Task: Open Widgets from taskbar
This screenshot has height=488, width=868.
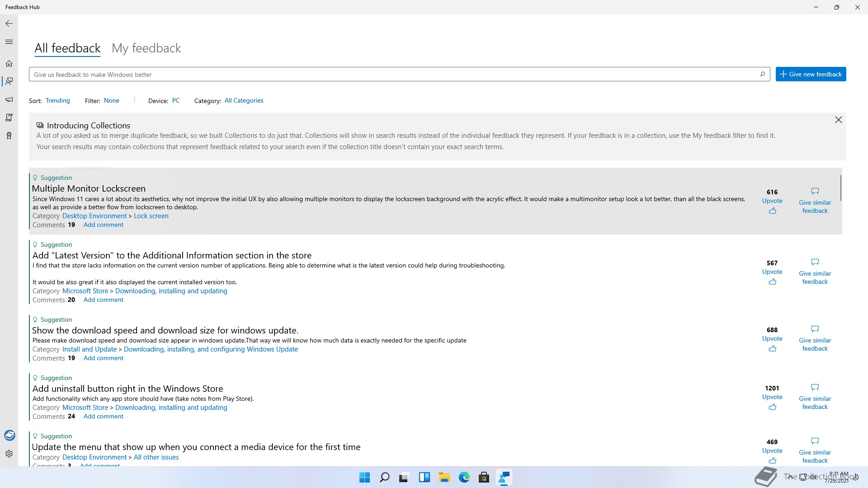Action: coord(425,477)
